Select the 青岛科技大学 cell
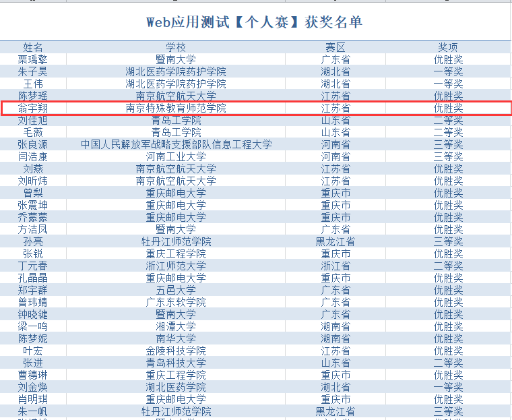 (176, 363)
